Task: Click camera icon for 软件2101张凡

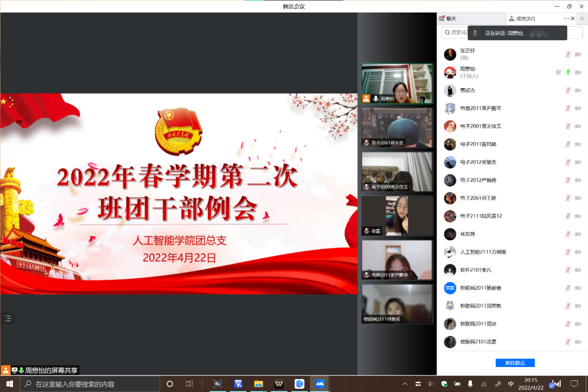Action: tap(578, 270)
